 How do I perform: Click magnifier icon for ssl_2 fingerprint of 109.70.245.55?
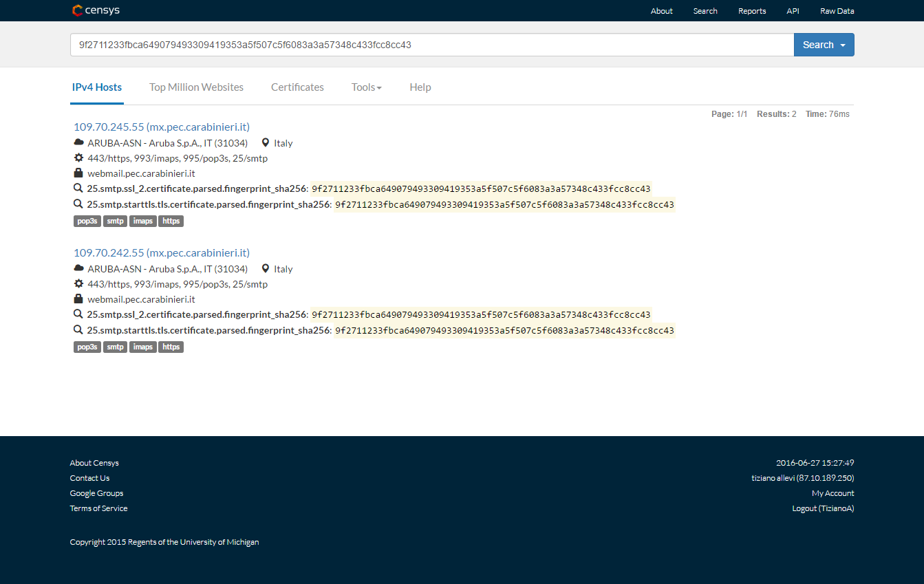[78, 188]
